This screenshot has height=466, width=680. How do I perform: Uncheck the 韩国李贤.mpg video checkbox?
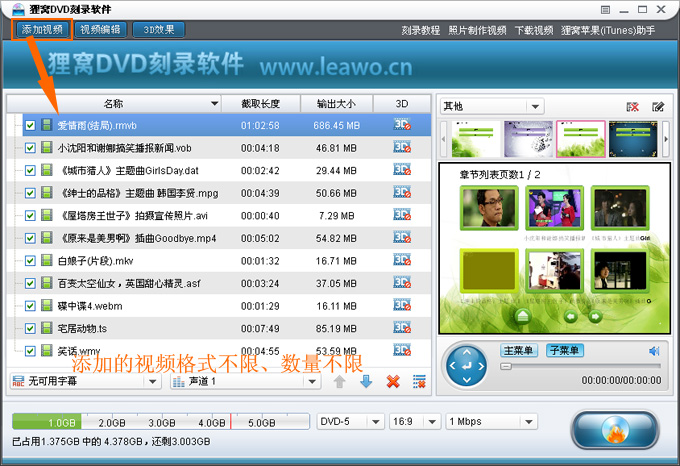pos(30,193)
